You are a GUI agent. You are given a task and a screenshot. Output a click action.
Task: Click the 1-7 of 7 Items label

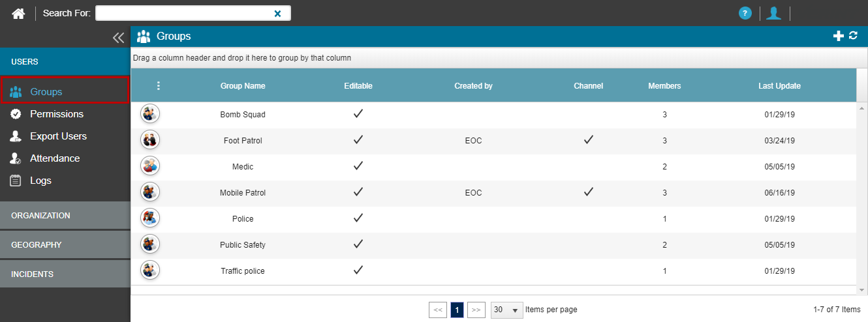(837, 310)
